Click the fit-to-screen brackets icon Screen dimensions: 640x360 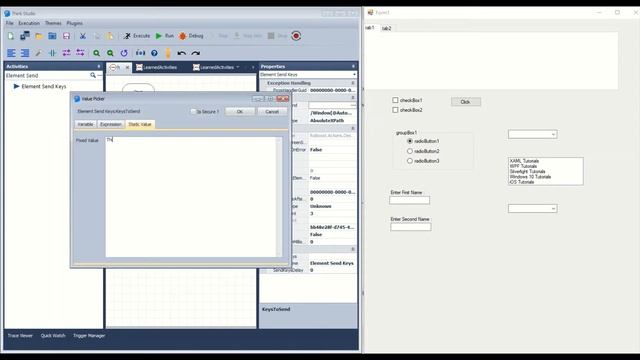point(140,53)
